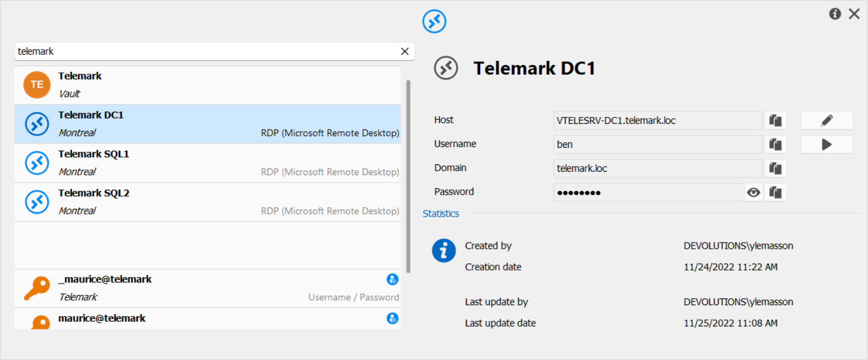Click the pencil edit button
868x360 pixels.
(x=826, y=120)
